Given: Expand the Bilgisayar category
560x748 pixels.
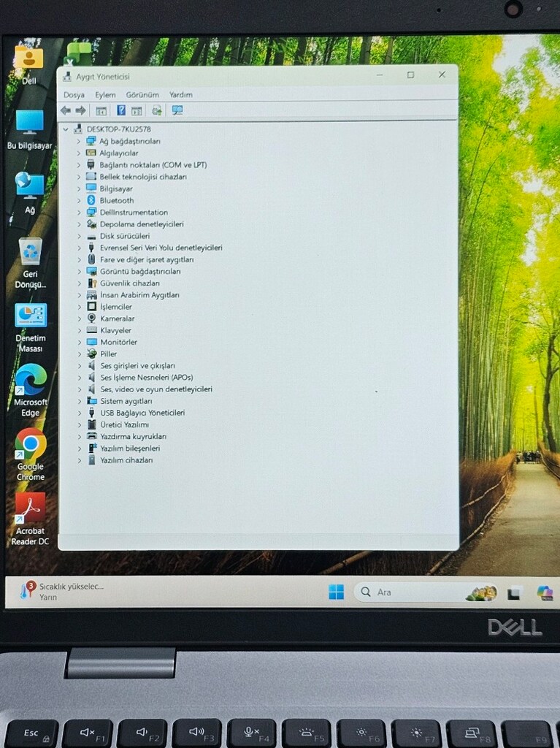Looking at the screenshot, I should [79, 188].
